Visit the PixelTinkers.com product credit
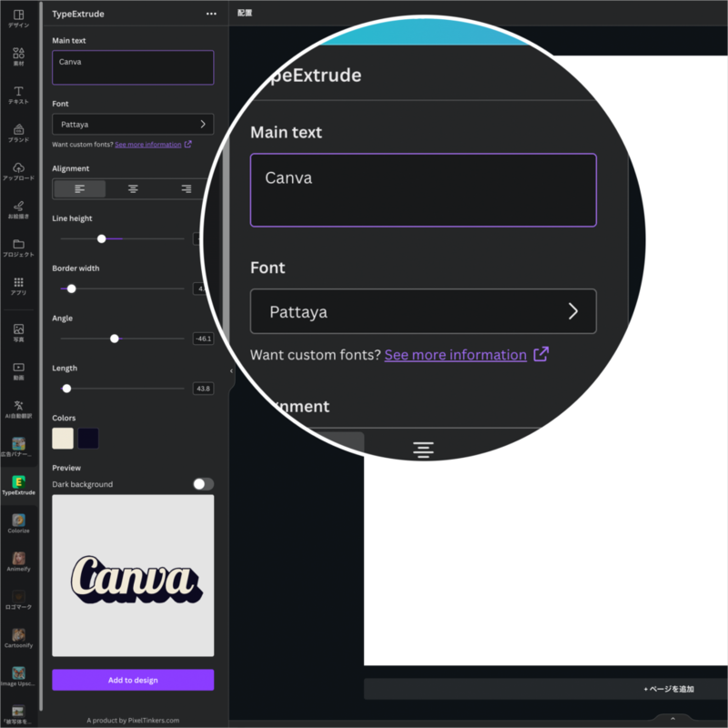The height and width of the screenshot is (728, 728). (133, 720)
